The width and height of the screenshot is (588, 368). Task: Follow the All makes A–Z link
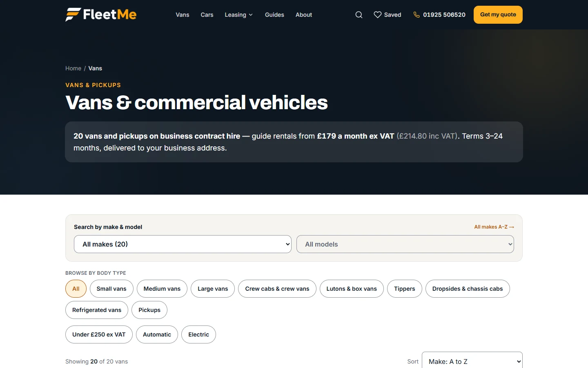[494, 227]
